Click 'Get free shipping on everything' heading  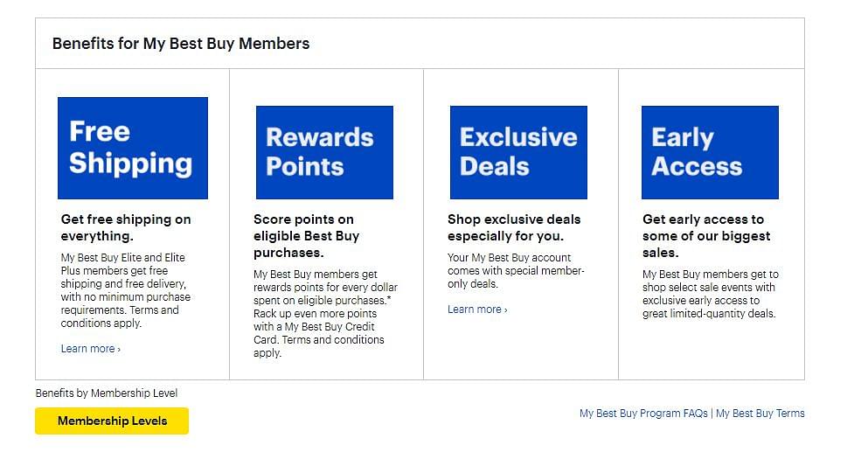(x=126, y=227)
